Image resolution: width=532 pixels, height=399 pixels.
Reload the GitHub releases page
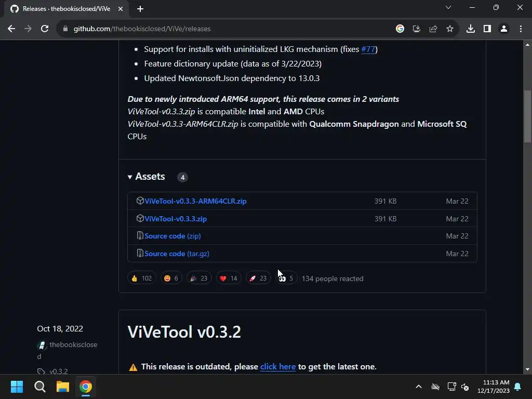click(45, 29)
